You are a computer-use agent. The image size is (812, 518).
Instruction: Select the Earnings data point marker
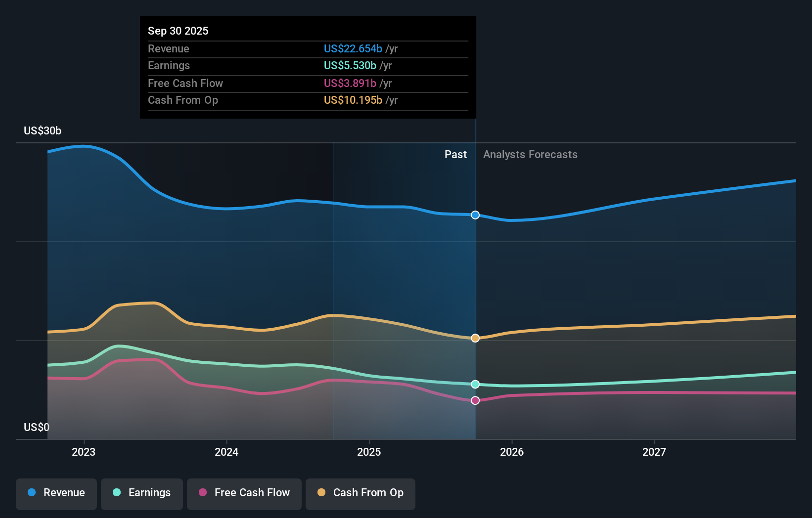[475, 384]
